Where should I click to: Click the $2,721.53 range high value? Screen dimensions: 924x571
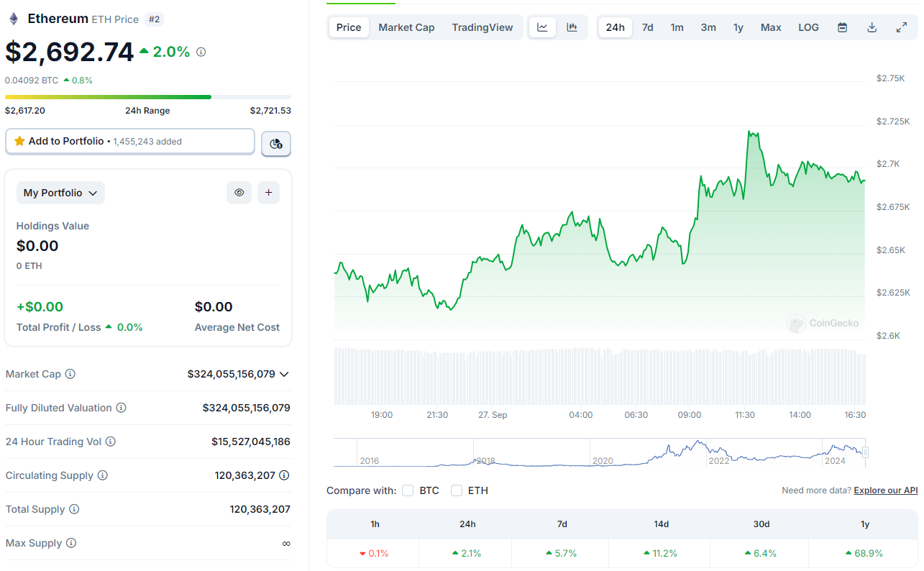(x=270, y=111)
